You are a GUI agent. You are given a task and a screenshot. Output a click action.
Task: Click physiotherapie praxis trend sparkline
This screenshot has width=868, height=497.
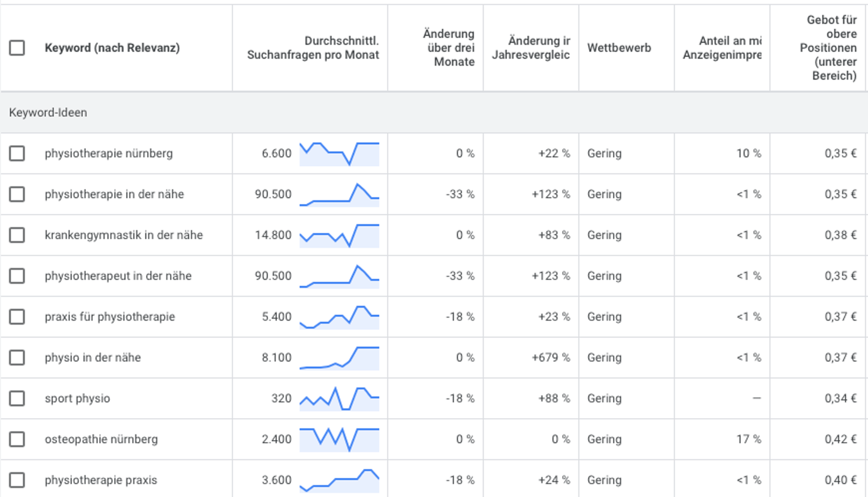pyautogui.click(x=339, y=480)
